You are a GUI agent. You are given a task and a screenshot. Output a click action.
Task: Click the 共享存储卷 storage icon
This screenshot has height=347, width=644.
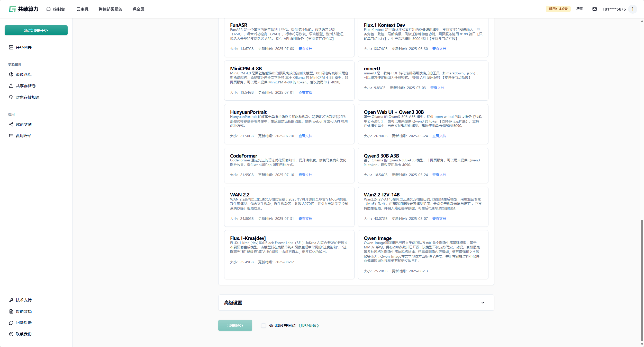click(11, 86)
